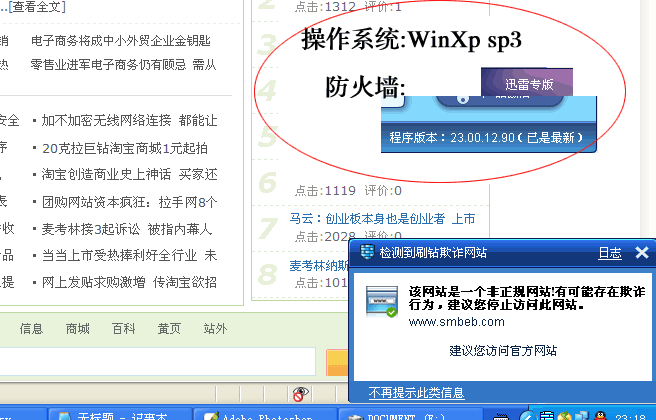Open the 查看全文 link
This screenshot has height=420, width=656.
click(37, 6)
